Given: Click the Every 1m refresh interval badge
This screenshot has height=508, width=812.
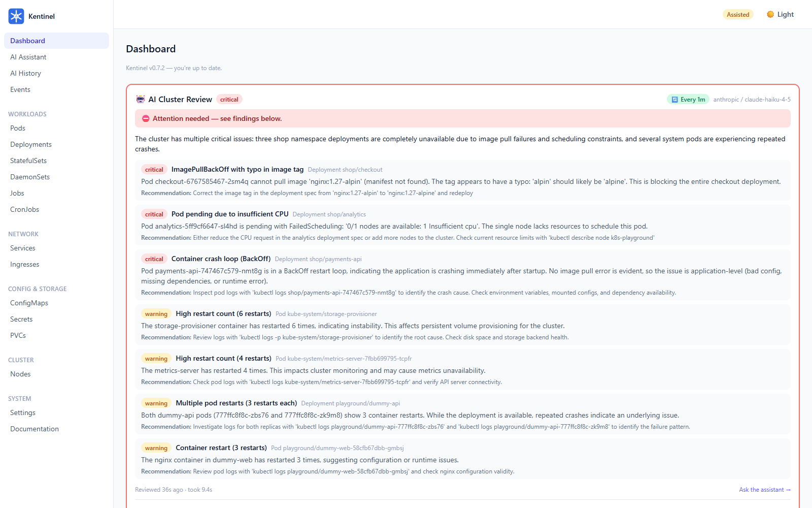Looking at the screenshot, I should tap(688, 100).
